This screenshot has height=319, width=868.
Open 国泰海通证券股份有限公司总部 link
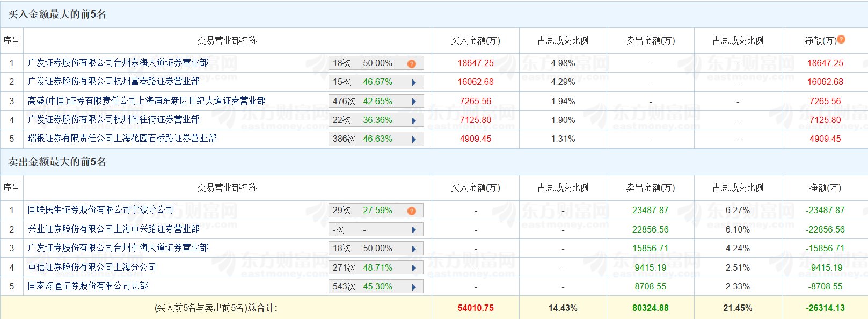(x=87, y=286)
